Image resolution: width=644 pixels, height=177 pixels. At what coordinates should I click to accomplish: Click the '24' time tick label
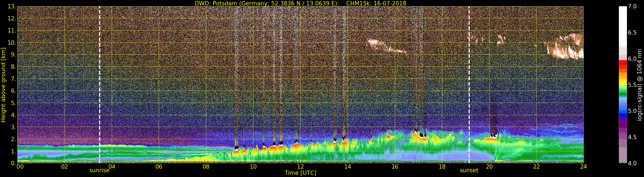583,167
